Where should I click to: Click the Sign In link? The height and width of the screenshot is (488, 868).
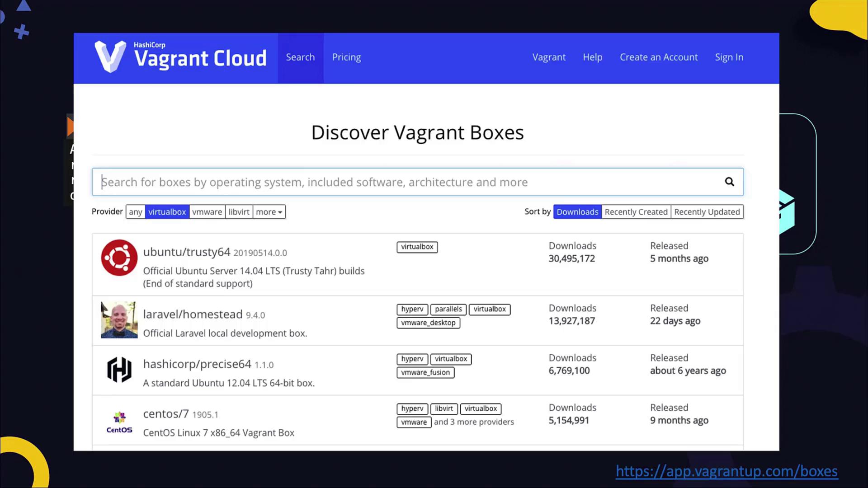(x=729, y=57)
